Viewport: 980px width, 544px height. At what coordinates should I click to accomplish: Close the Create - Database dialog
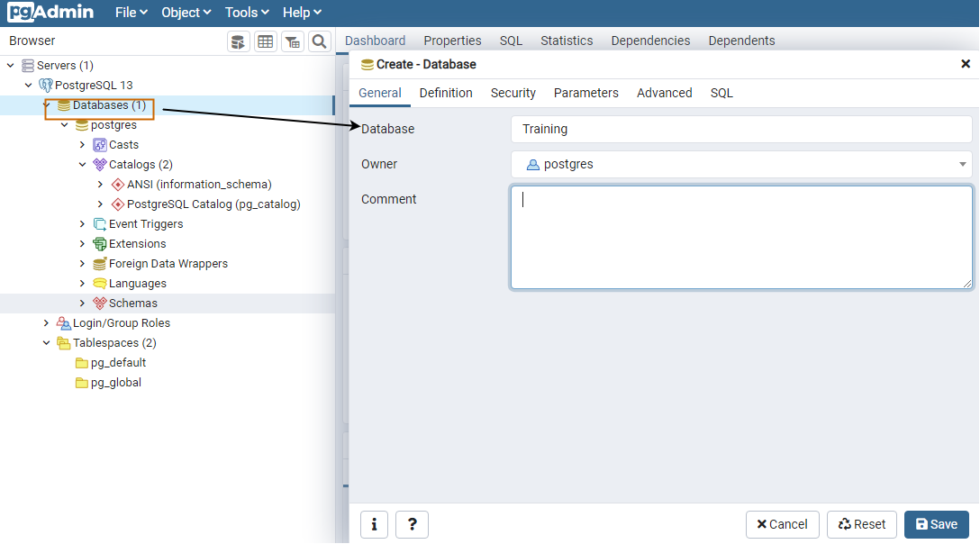[x=966, y=64]
